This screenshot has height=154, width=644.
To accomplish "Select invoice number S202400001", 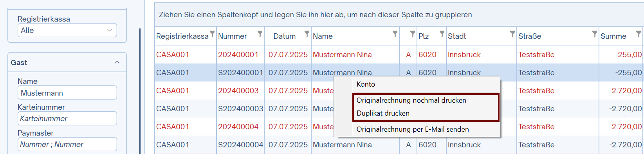I will [240, 72].
